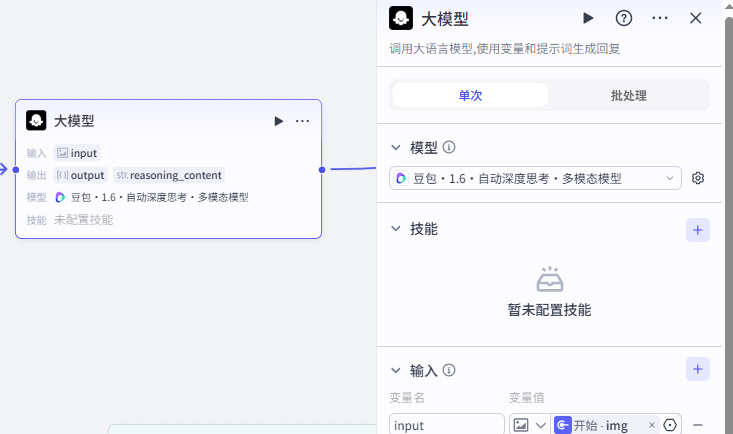Click the 大模型 node icon on canvas card
Image resolution: width=733 pixels, height=434 pixels.
tap(36, 120)
